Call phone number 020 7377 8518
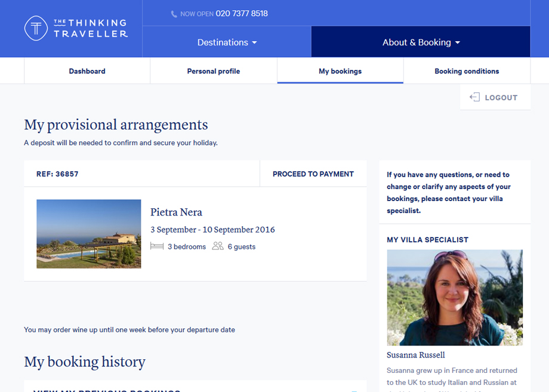Viewport: 549px width, 392px height. 242,14
